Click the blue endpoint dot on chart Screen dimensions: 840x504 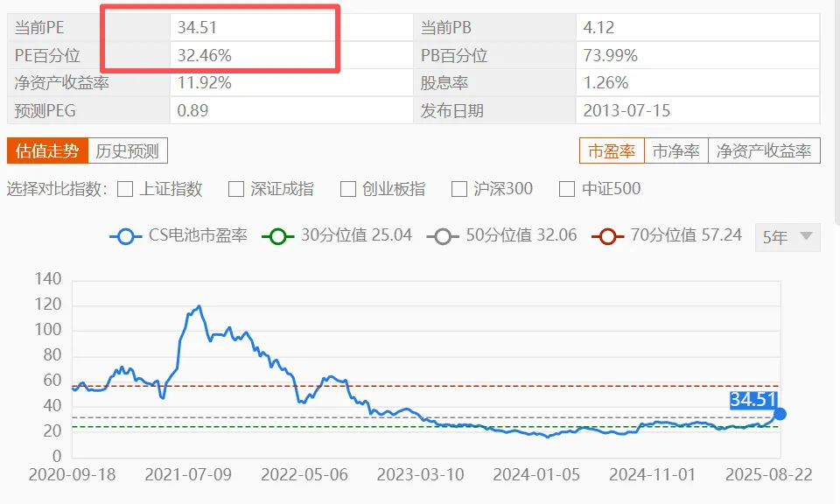coord(780,414)
